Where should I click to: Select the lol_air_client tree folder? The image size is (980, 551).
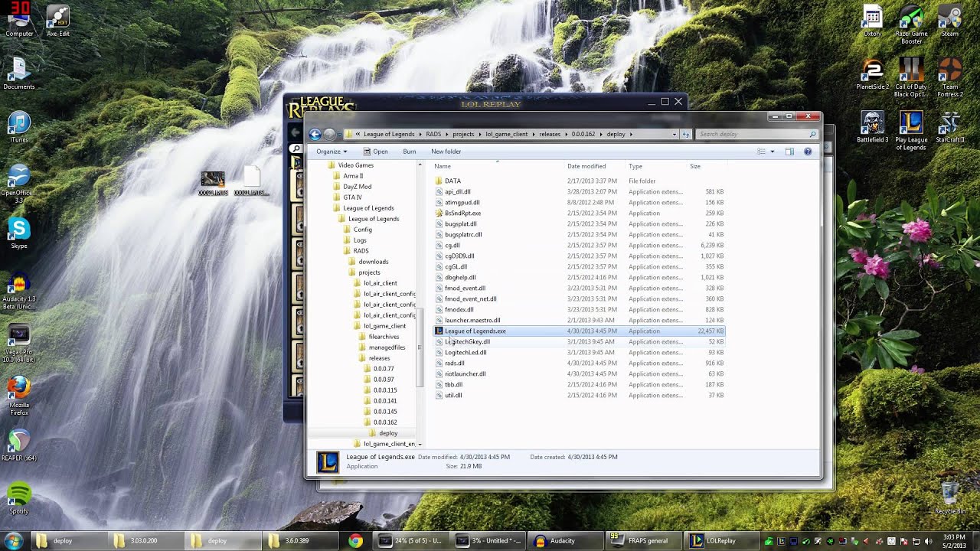380,283
